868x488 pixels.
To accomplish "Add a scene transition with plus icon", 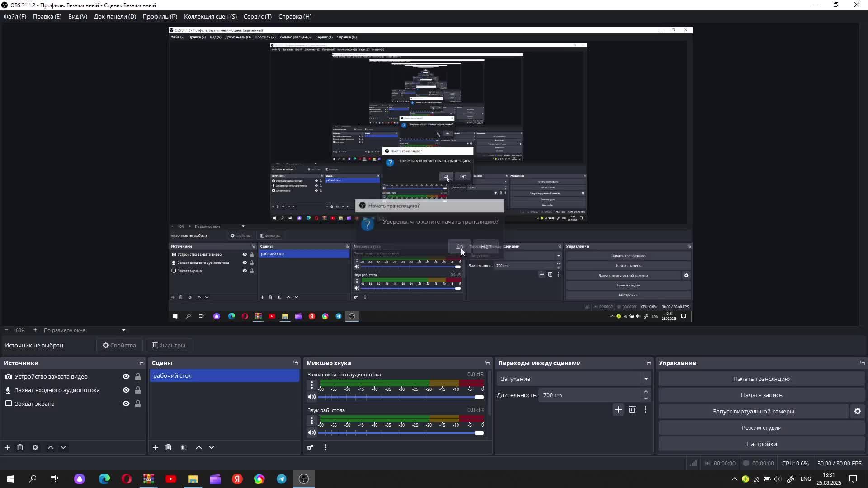I will (618, 409).
